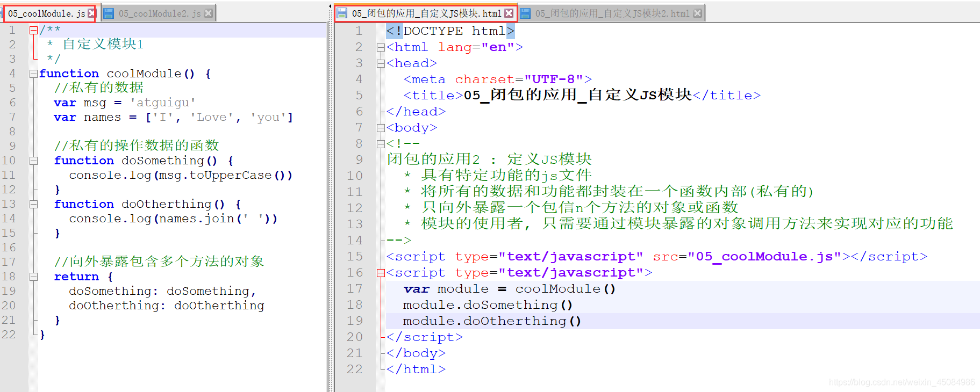Click the //向外暴露包含多个方法的对象 comment
The width and height of the screenshot is (980, 392).
[x=159, y=262]
